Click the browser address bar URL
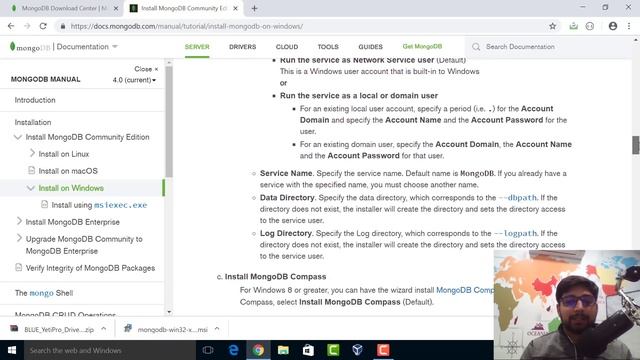 point(187,26)
